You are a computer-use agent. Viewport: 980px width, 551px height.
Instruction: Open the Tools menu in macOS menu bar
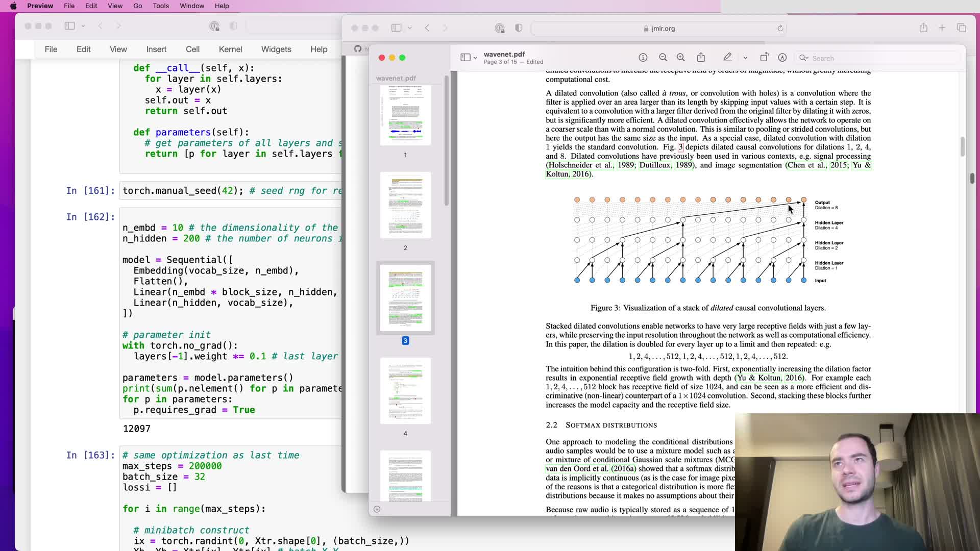click(x=161, y=6)
